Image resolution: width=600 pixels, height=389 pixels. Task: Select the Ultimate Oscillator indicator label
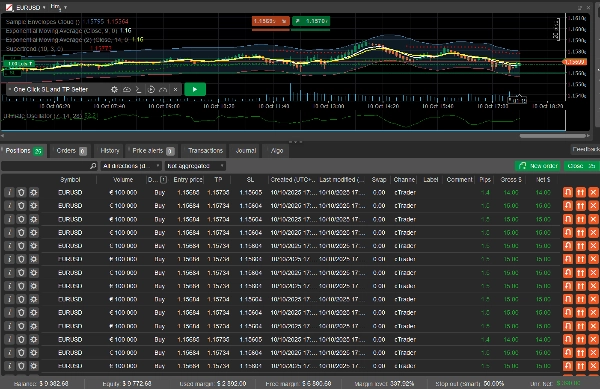click(43, 116)
